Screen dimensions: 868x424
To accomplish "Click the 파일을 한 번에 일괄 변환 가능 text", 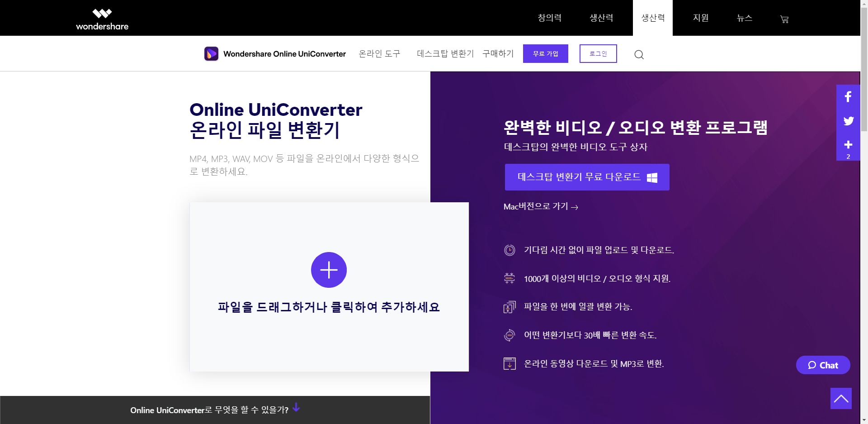I will [x=578, y=306].
